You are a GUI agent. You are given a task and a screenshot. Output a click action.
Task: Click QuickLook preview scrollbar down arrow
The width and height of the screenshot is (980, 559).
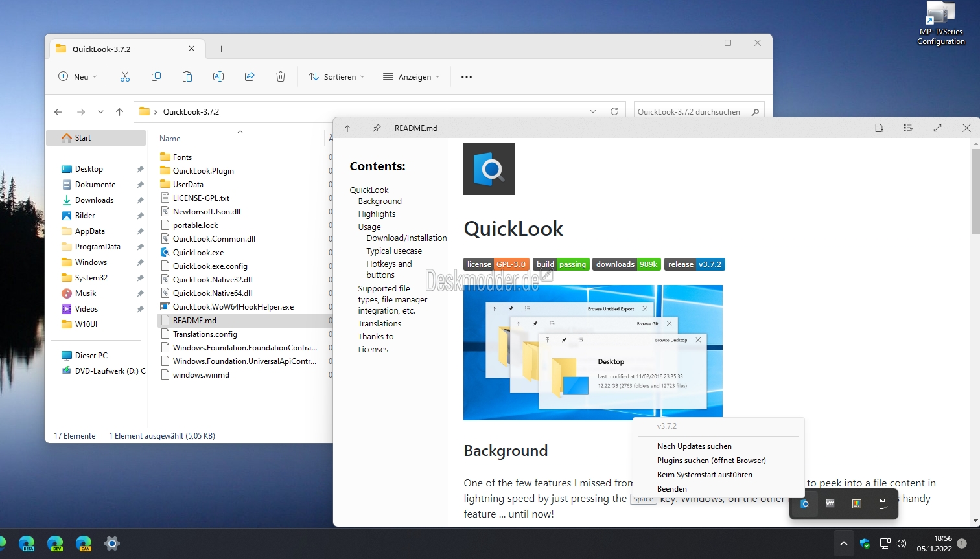coord(975,521)
